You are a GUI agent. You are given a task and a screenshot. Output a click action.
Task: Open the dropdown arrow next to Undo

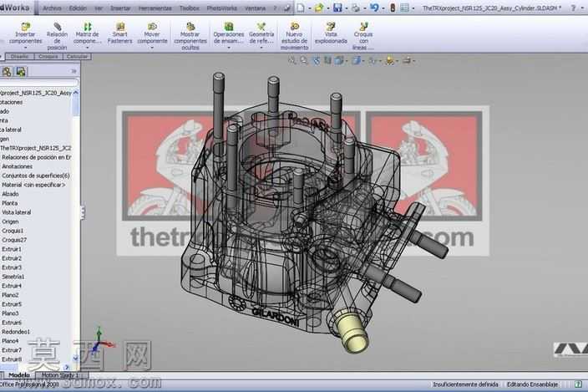click(383, 8)
